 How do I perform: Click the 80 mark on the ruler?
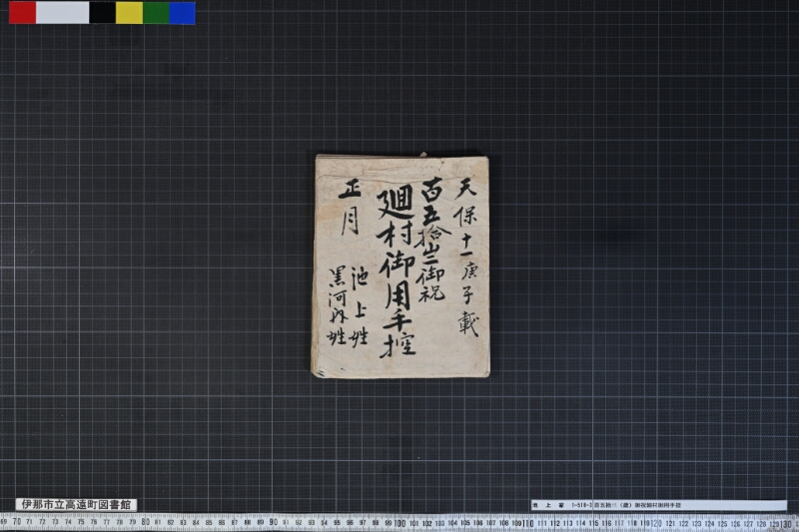[x=145, y=522]
